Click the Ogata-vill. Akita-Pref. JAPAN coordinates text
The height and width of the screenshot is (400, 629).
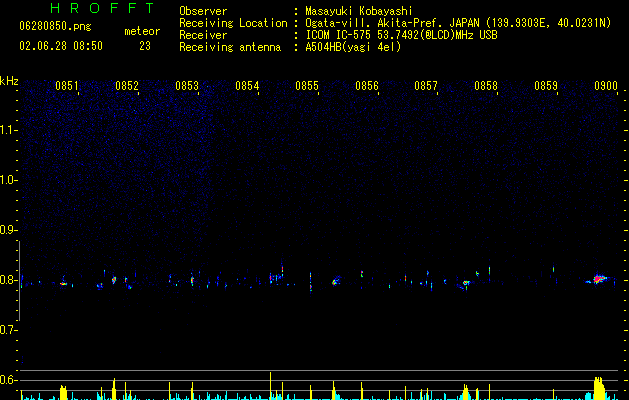458,23
